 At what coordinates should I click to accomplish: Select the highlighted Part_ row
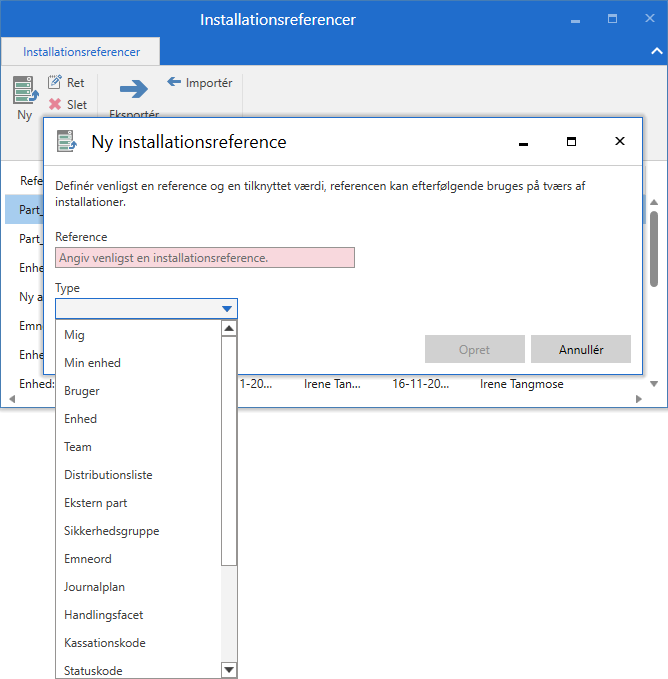24,210
